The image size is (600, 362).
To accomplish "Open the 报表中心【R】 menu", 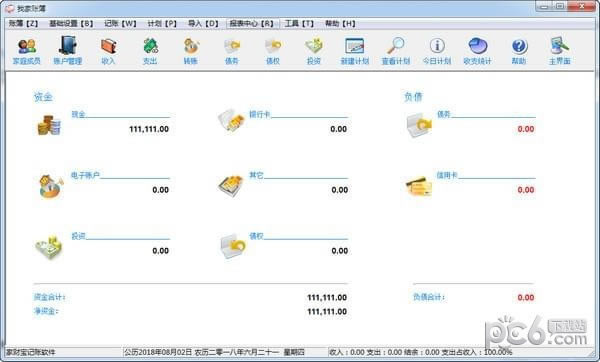I will 252,24.
